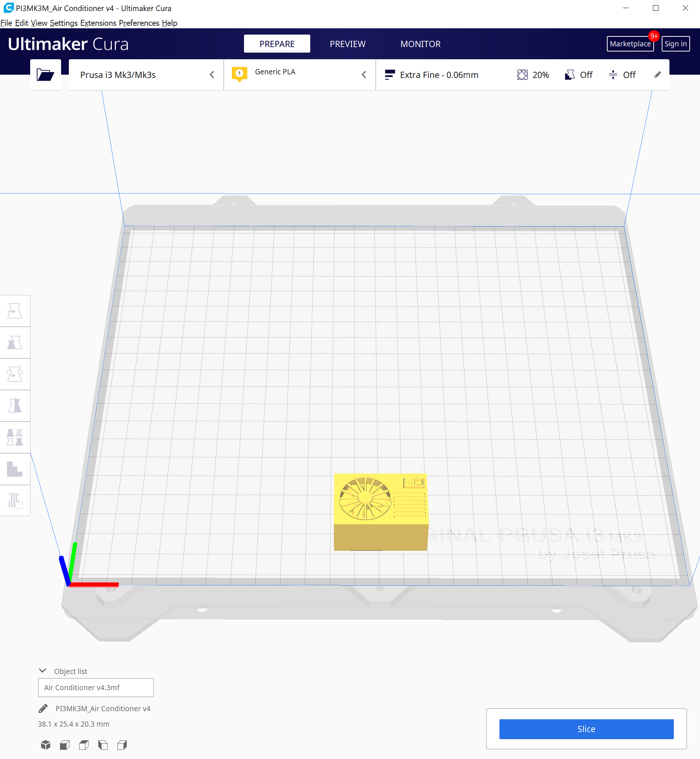This screenshot has height=759, width=700.
Task: Open the Marketplace
Action: [630, 43]
